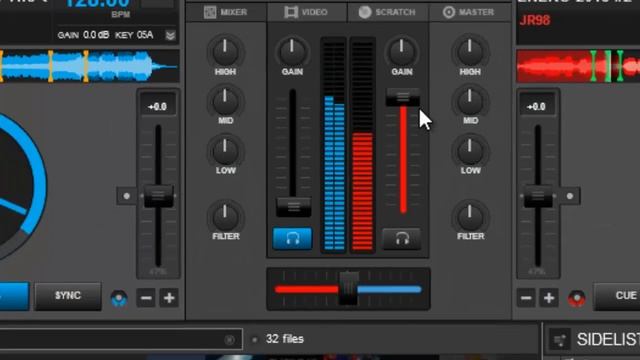Click the left deck HIGH knob
The width and height of the screenshot is (640, 360).
pyautogui.click(x=225, y=52)
